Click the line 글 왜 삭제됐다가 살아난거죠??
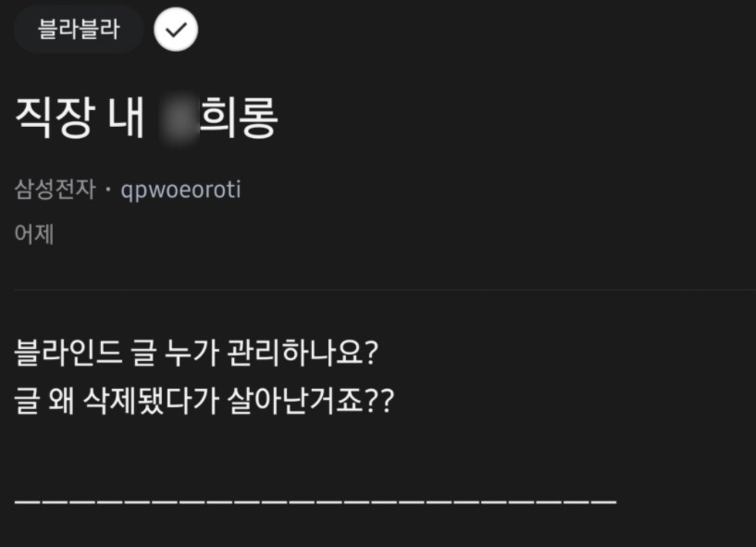The width and height of the screenshot is (756, 547). coord(204,404)
